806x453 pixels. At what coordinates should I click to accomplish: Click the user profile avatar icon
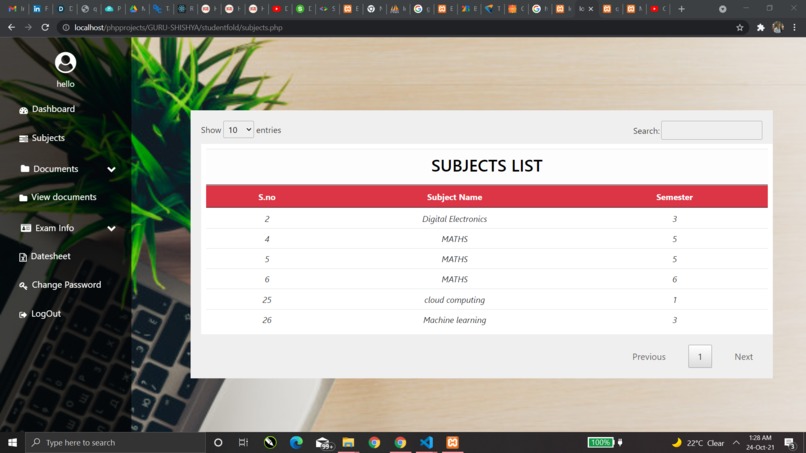click(x=65, y=63)
